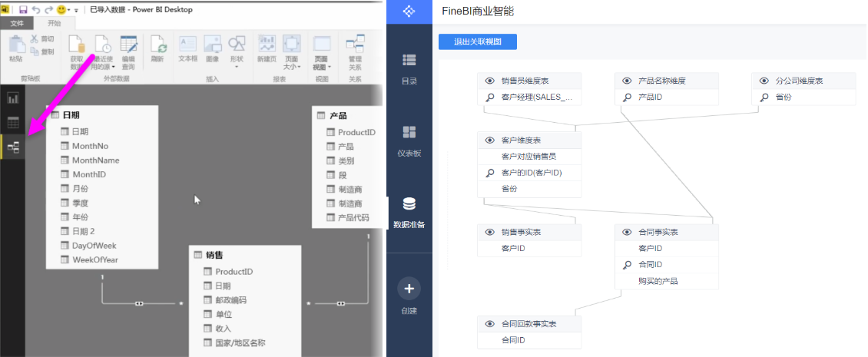Open 页面视图 page view dropdown
This screenshot has width=868, height=357.
click(x=322, y=51)
